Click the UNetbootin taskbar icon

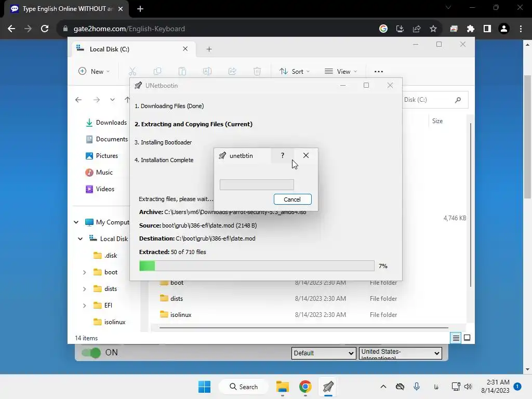(x=328, y=387)
